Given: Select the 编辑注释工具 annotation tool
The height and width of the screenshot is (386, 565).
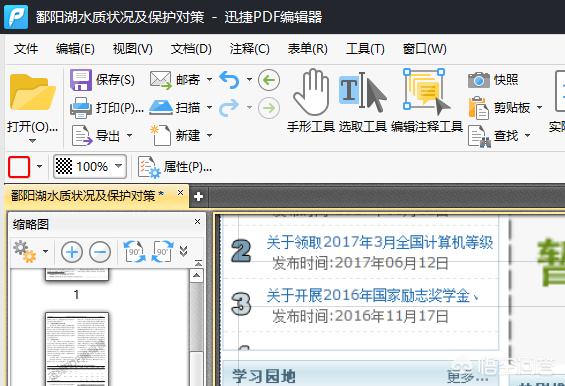Looking at the screenshot, I should click(427, 101).
